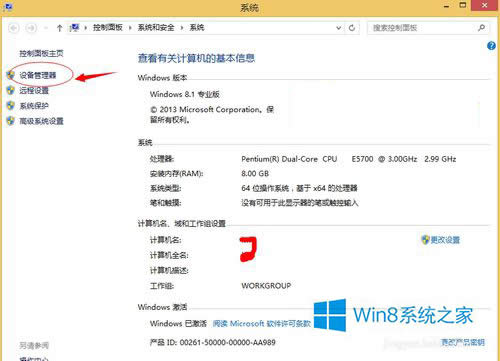
Task: Expand chevron before 控制面板 breadcrumb
Action: (86, 28)
